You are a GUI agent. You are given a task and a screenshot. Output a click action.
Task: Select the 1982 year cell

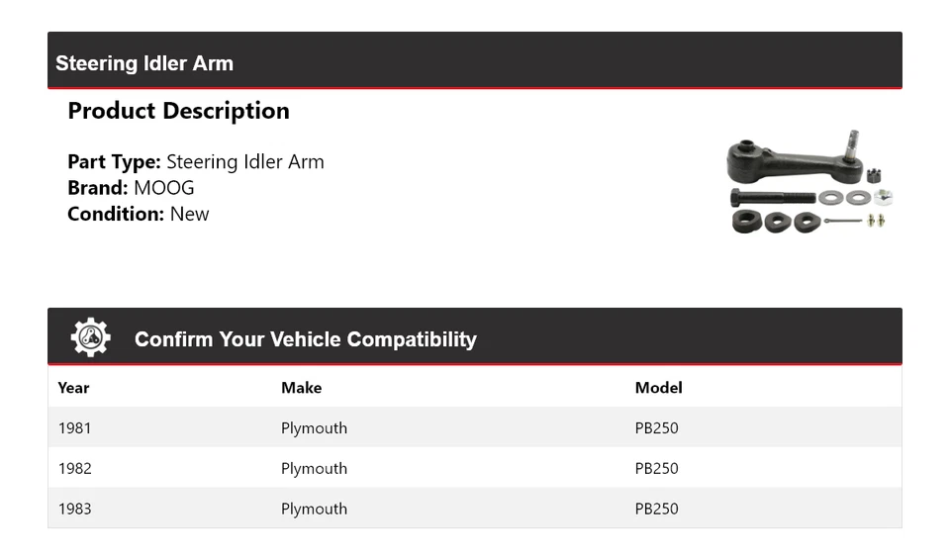[x=74, y=469]
